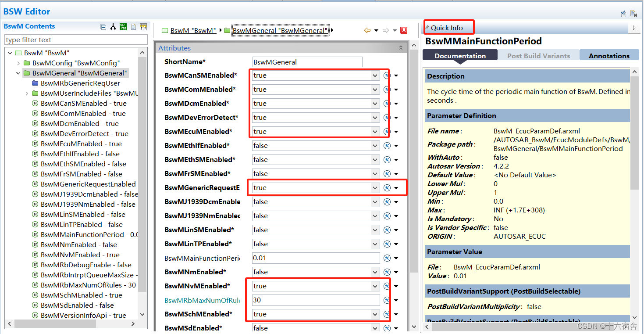
Task: Open the BswMEthIfEnabled value dropdown
Action: [x=375, y=146]
